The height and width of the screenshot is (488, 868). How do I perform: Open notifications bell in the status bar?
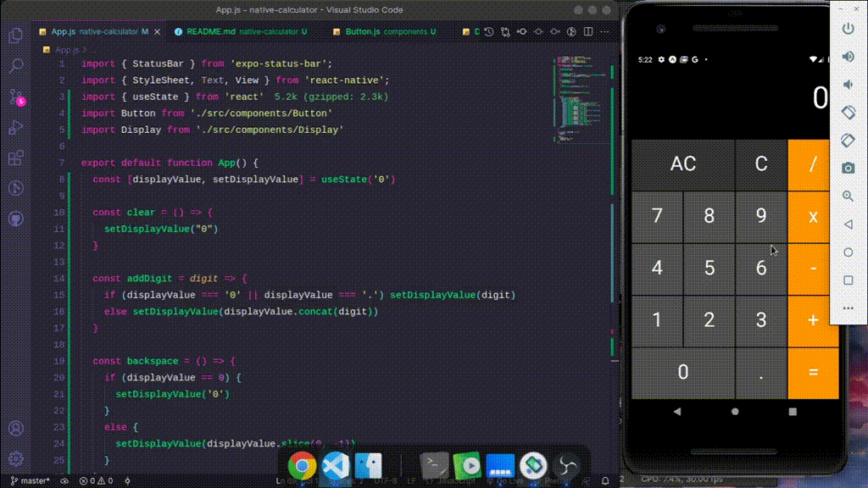coord(605,481)
